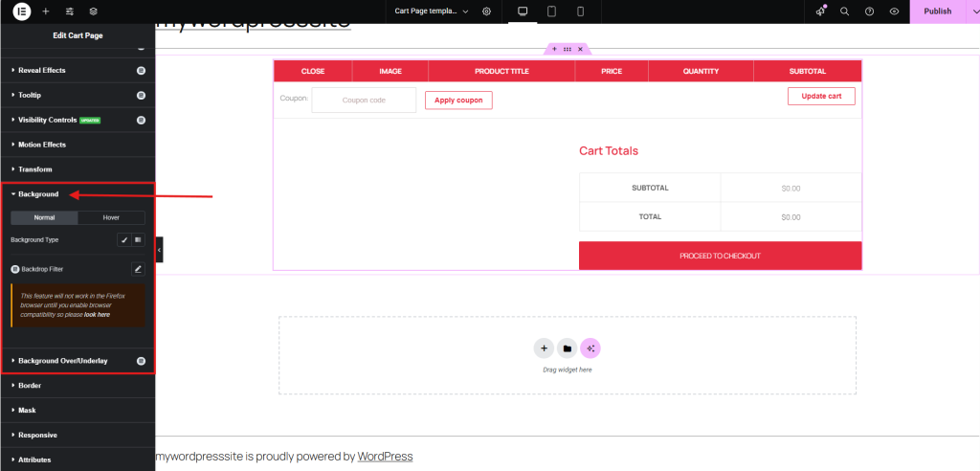
Task: Open the Elementor logo menu
Action: [x=21, y=11]
